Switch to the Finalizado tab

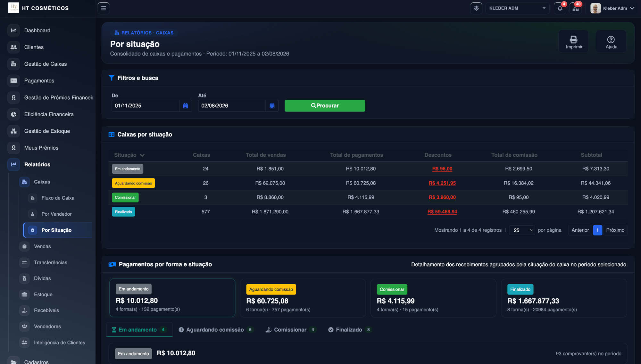[x=350, y=330]
